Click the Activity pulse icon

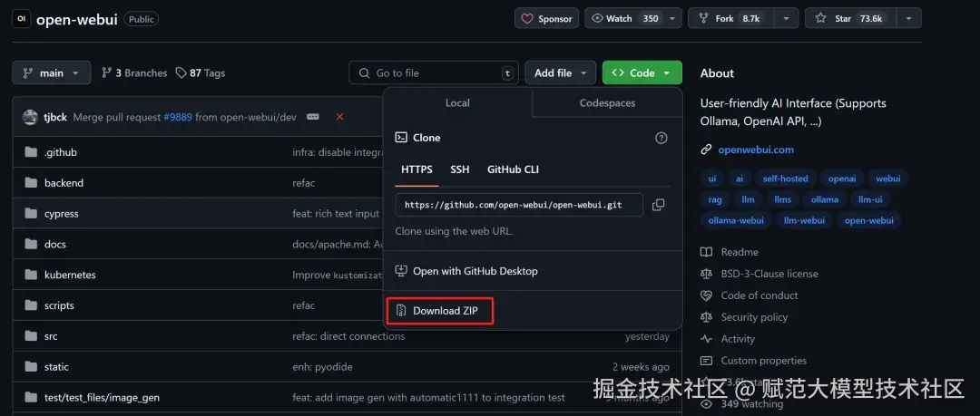(706, 339)
